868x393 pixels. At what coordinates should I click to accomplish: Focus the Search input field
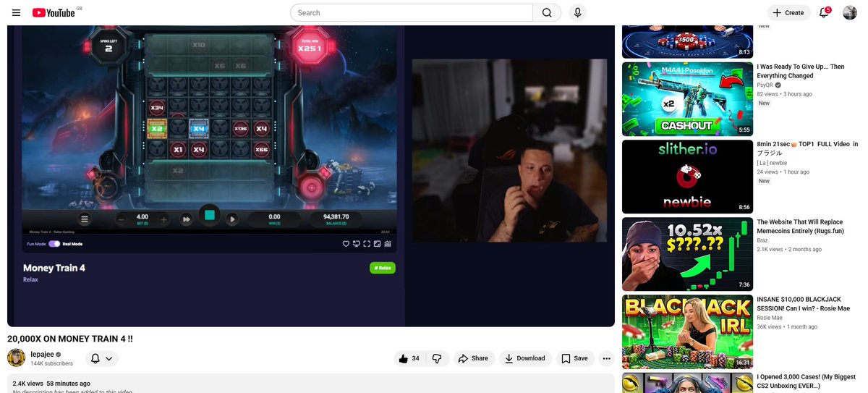coord(412,12)
